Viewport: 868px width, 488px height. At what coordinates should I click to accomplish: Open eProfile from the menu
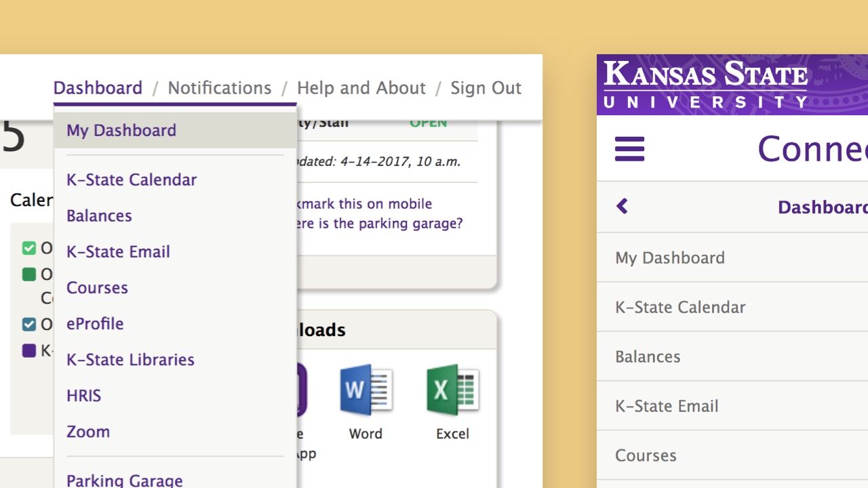94,324
